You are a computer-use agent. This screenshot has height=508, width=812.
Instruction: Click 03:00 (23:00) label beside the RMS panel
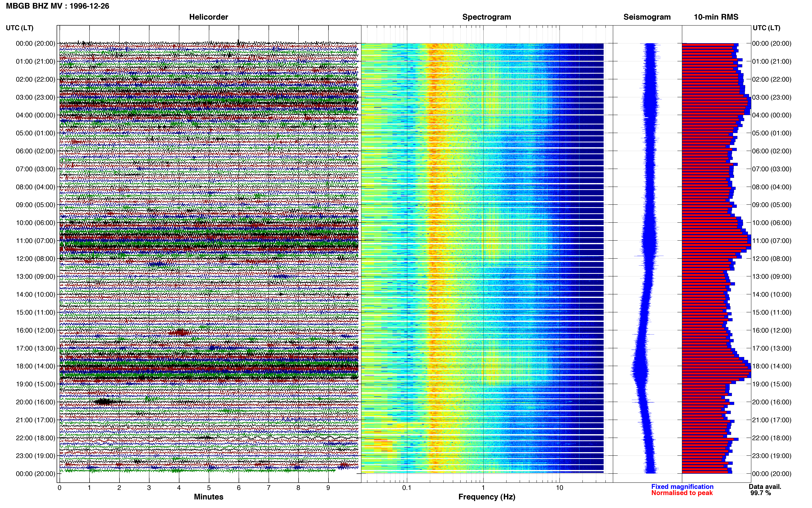click(772, 97)
